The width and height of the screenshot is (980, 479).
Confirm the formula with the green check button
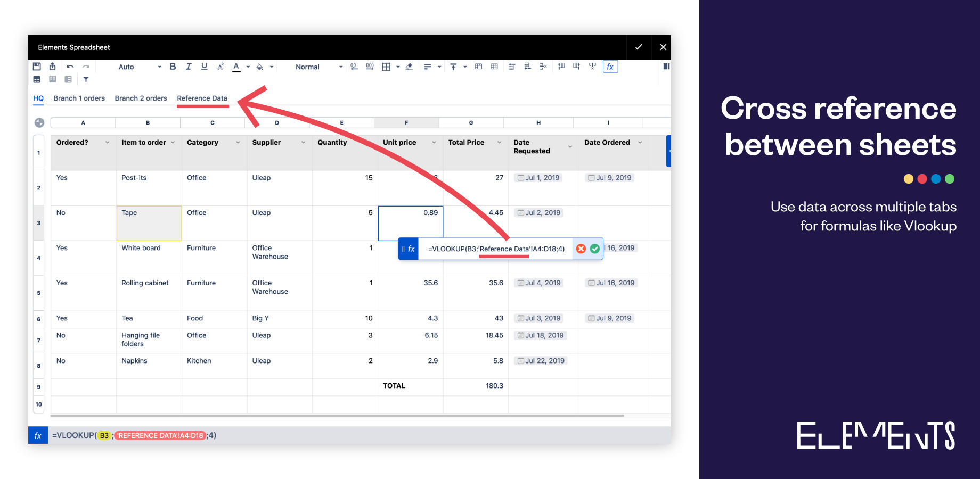(x=595, y=248)
